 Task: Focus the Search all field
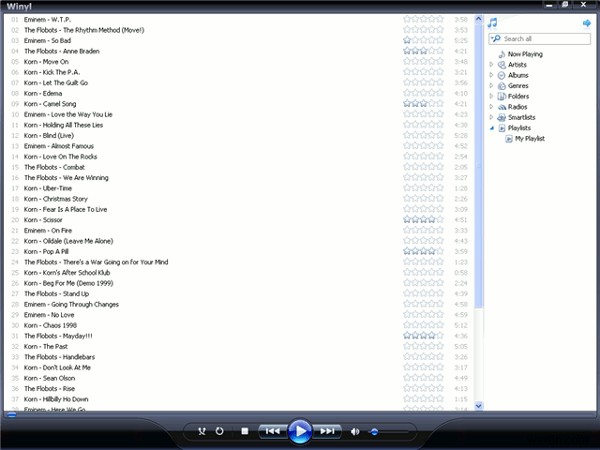[540, 39]
